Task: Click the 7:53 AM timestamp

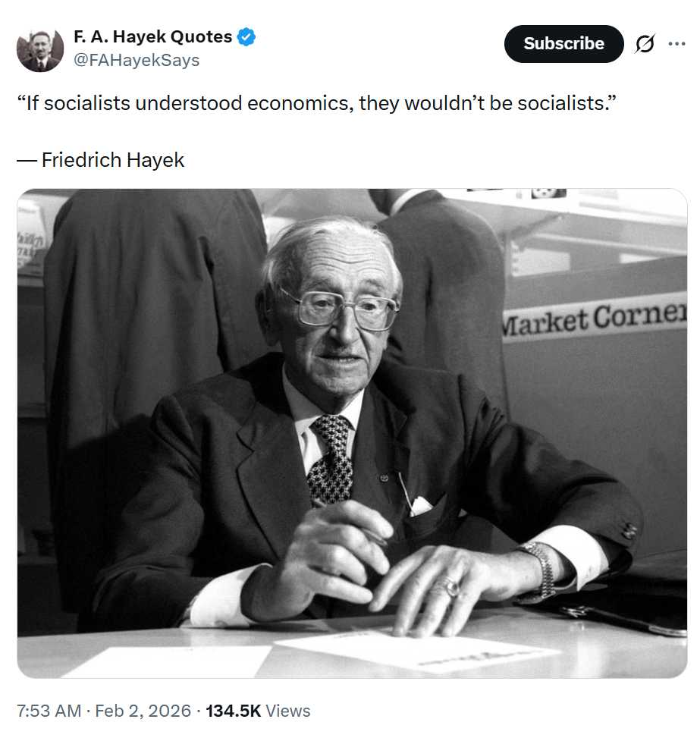Action: pos(49,711)
